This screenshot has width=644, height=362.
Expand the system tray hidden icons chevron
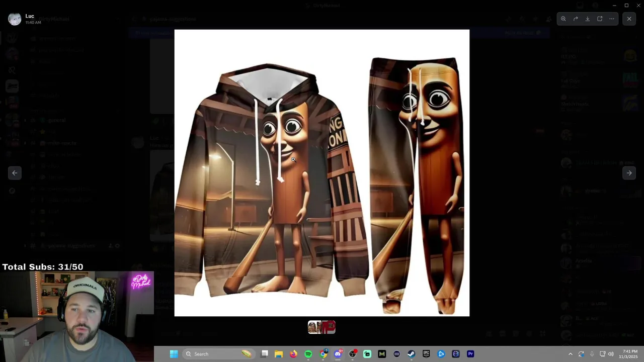(570, 354)
